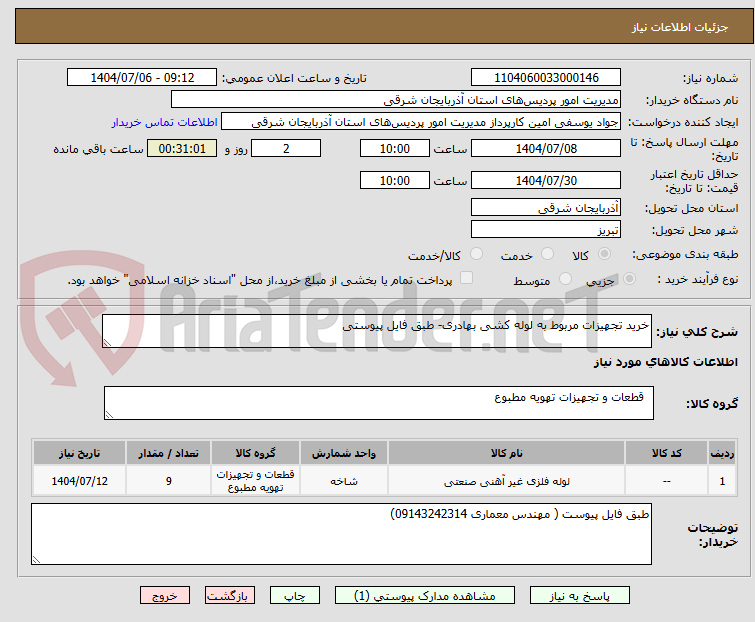Click the remaining time field 00:31:01
Screen dimensions: 755x622
(182, 148)
